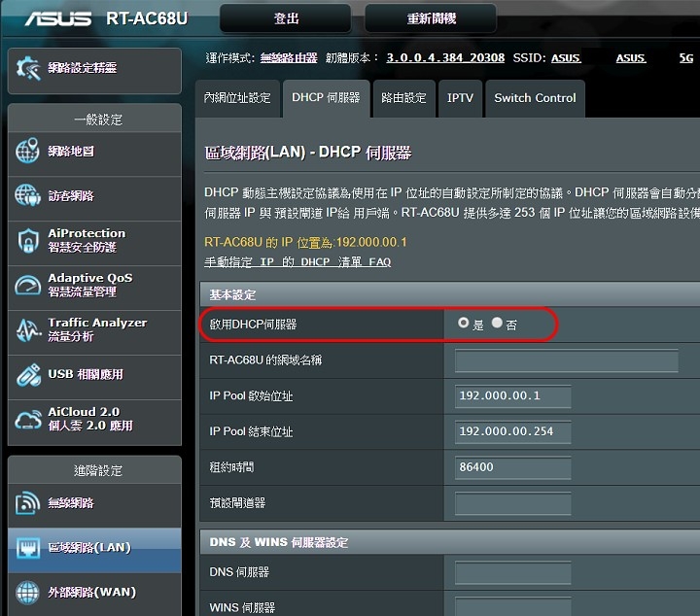
Task: Click the wireless network signal icon
Action: point(27,503)
